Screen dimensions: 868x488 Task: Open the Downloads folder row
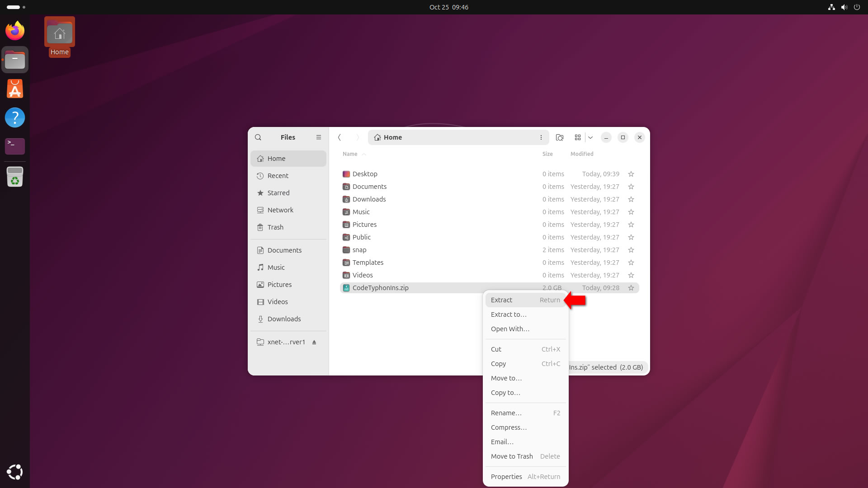point(369,199)
